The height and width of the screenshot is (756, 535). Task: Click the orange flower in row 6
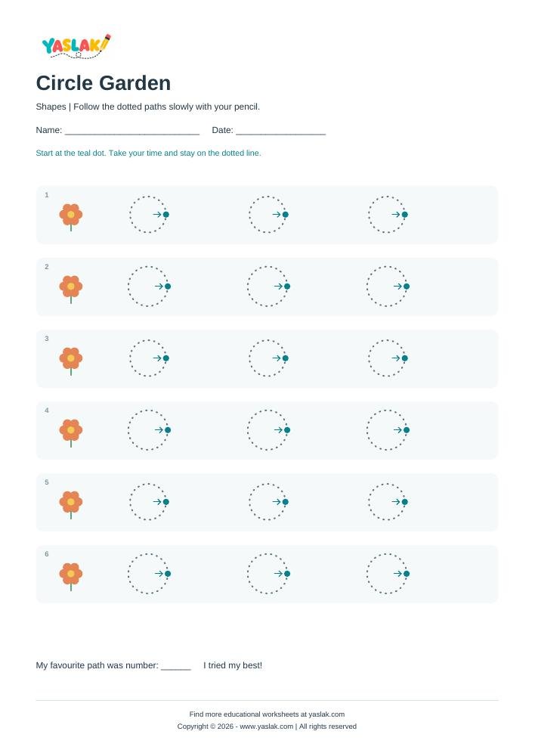click(x=71, y=576)
